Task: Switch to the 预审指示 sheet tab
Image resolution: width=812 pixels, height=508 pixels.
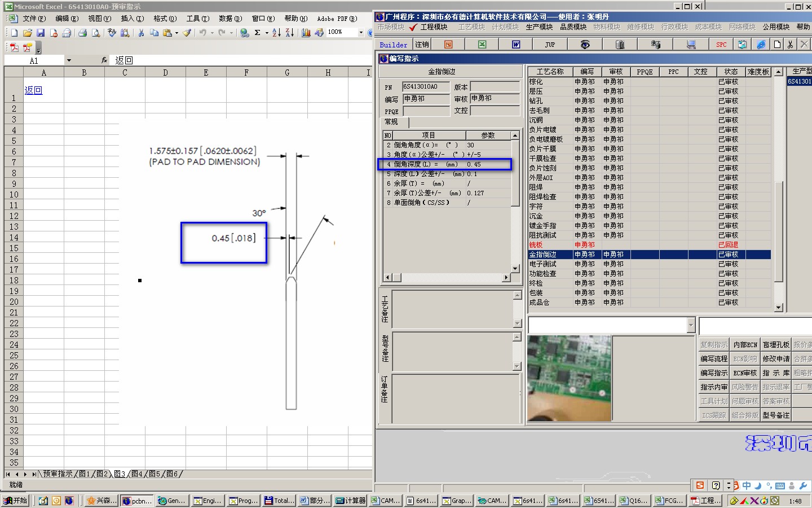Action: [x=58, y=474]
